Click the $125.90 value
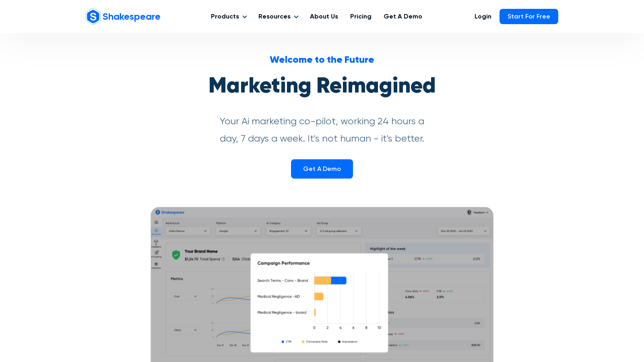The width and height of the screenshot is (644, 362). click(x=476, y=345)
